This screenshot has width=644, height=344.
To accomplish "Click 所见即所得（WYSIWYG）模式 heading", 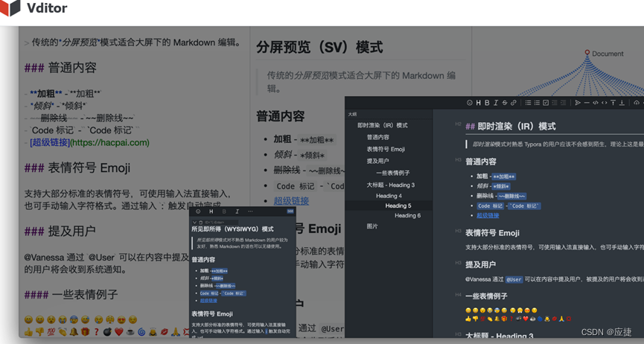I will [232, 229].
